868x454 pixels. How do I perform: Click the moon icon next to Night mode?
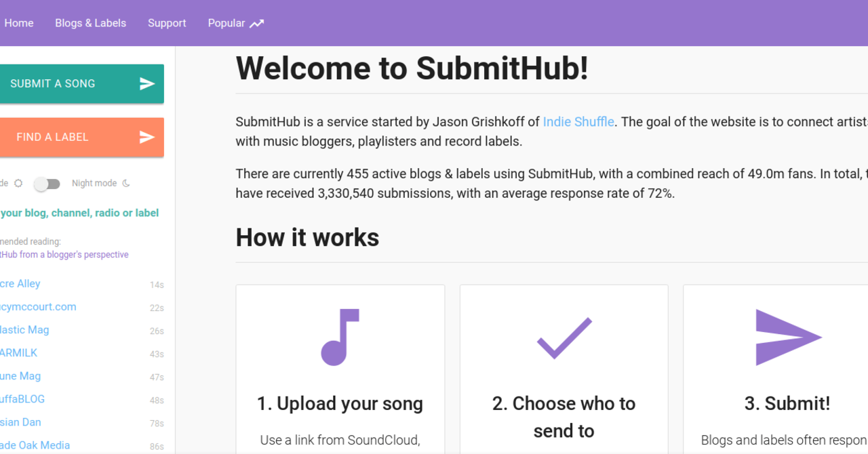(126, 183)
